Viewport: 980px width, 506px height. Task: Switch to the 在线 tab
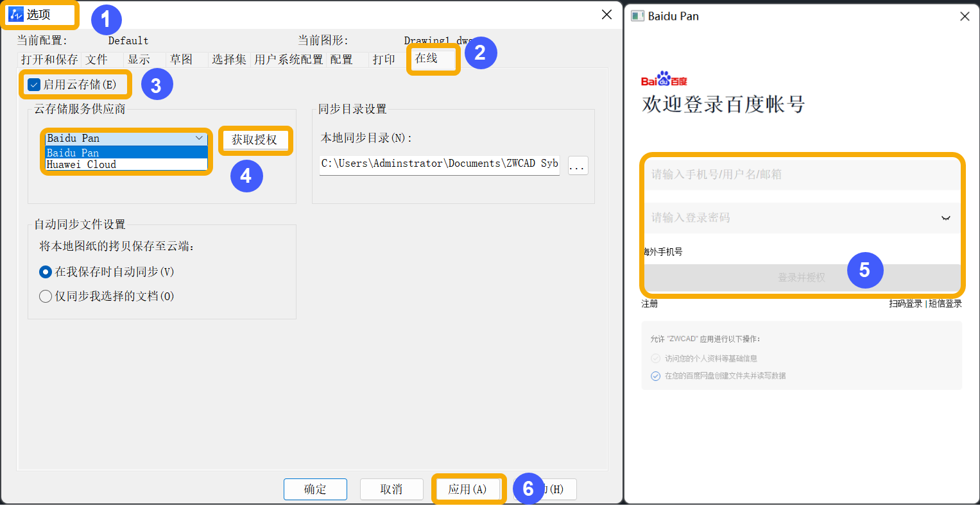(433, 59)
